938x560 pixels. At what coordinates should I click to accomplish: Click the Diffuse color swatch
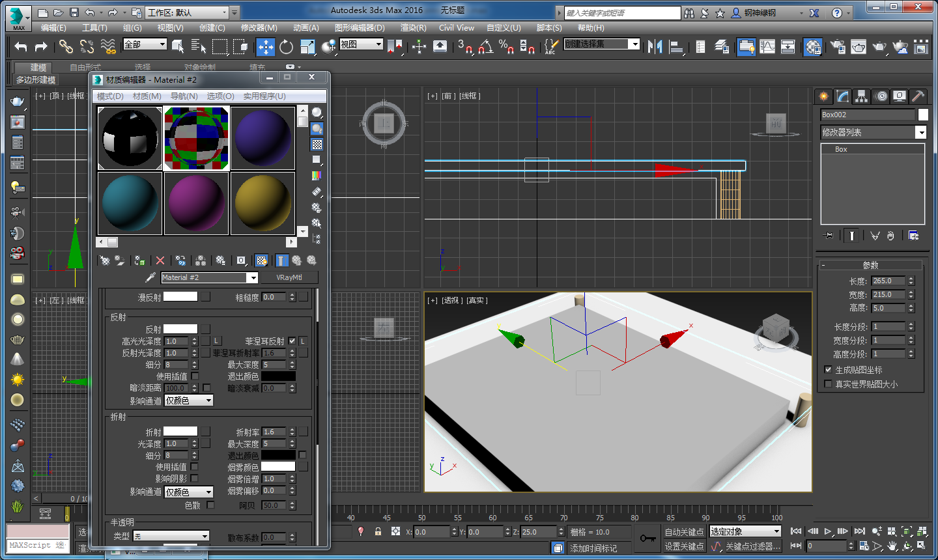pos(180,296)
